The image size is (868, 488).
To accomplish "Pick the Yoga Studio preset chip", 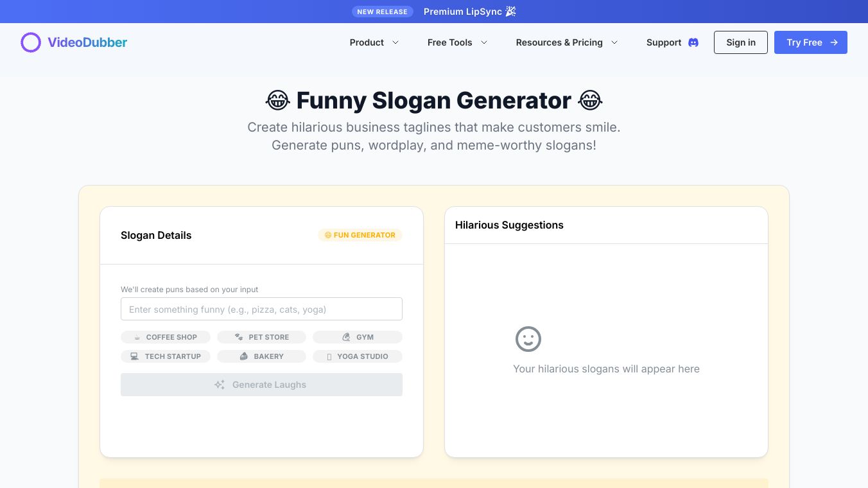I will click(358, 356).
